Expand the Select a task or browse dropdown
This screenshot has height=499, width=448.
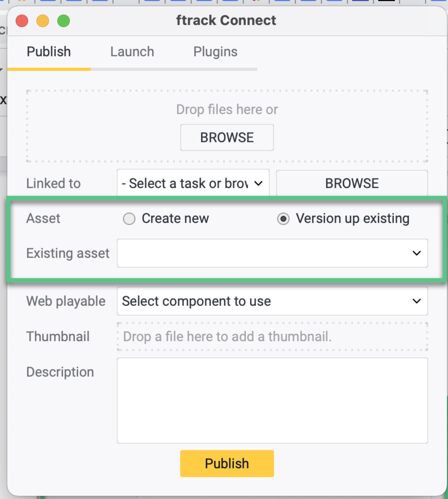(193, 183)
